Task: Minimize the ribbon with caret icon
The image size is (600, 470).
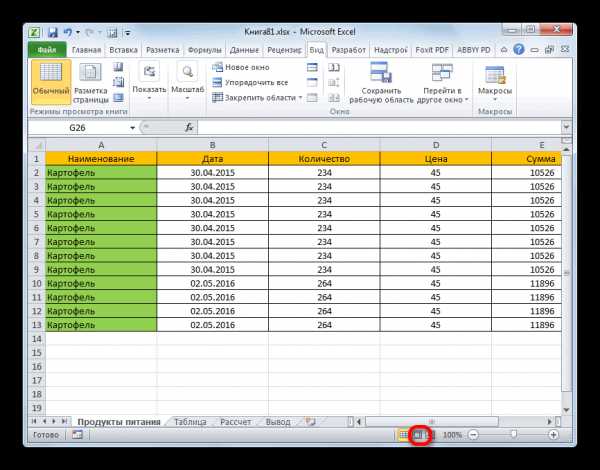Action: tap(504, 49)
